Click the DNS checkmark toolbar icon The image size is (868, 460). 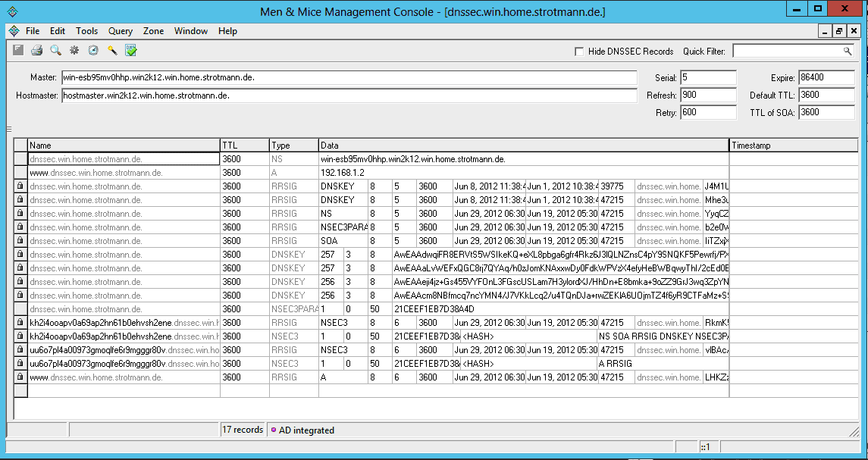click(130, 50)
